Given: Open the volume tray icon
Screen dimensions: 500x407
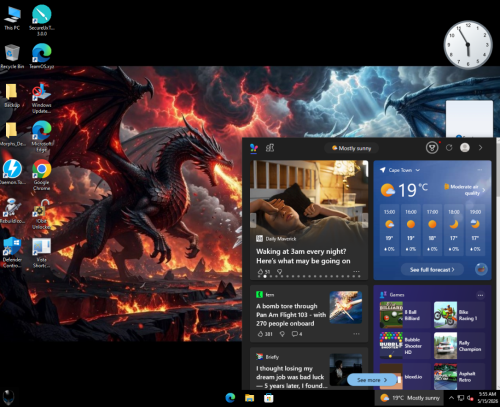Looking at the screenshot, I should [x=470, y=398].
